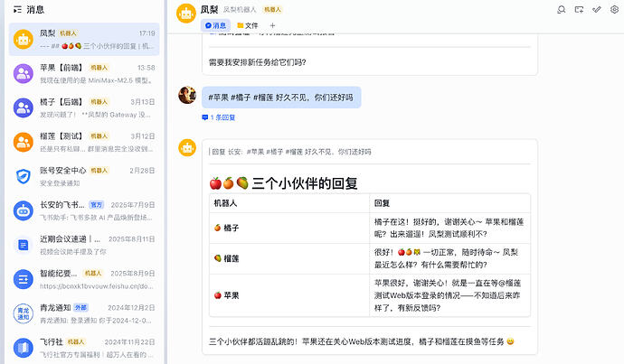Screen dimensions: 624x364
Task: Click reply text starting 橘子在这！挺好的
Action: pyautogui.click(x=449, y=229)
